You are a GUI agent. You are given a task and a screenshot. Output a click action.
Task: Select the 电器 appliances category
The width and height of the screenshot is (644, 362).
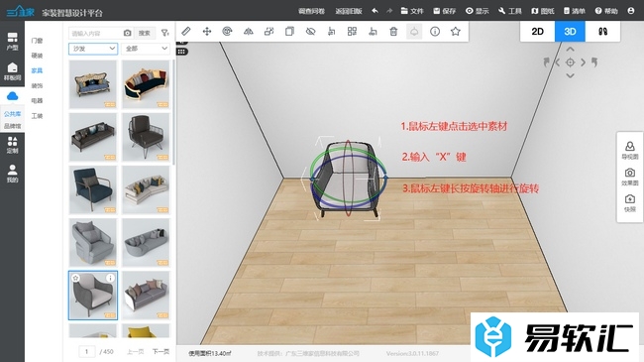37,101
